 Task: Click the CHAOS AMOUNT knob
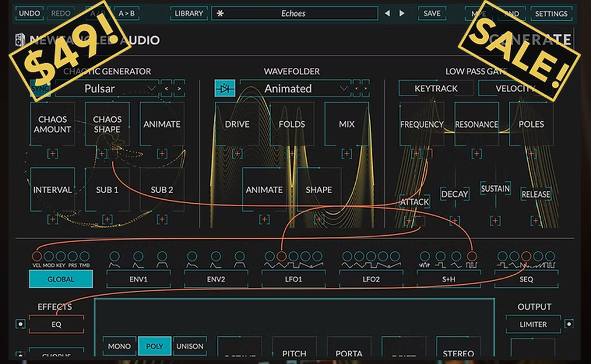53,124
